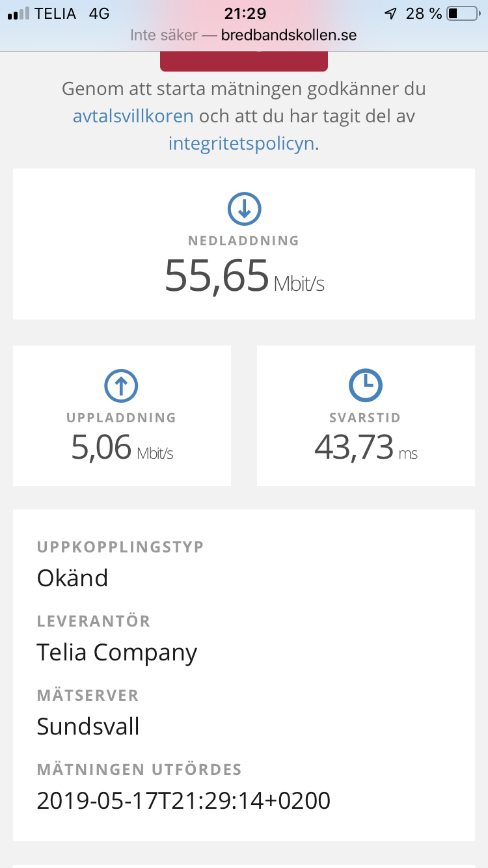Screen dimensions: 488x868
Task: Tap the Okänd connection type value
Action: (x=73, y=578)
